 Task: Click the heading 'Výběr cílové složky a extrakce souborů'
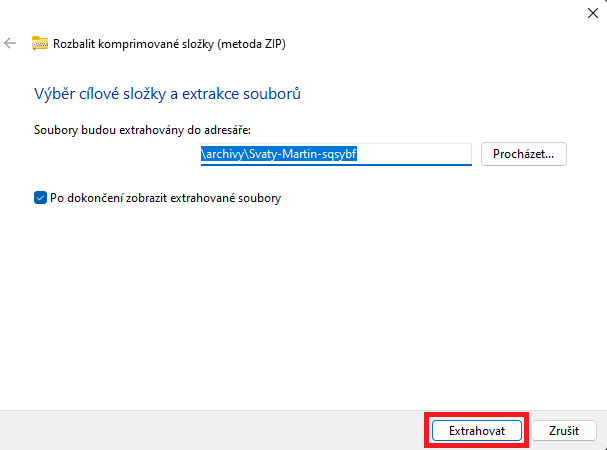(167, 94)
